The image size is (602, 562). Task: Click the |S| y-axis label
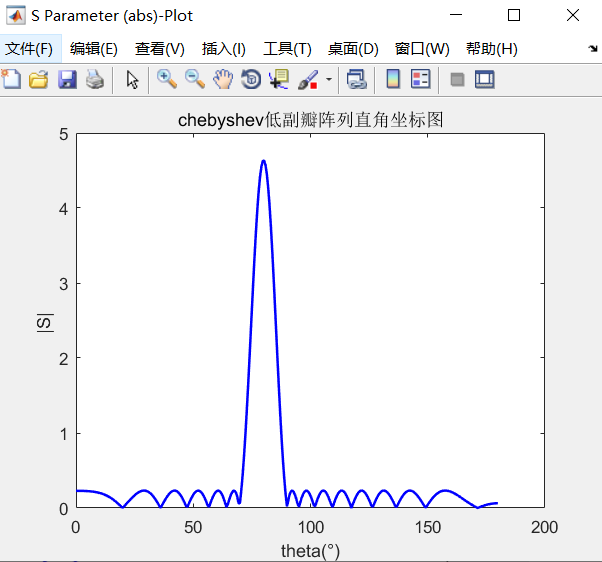tap(45, 323)
